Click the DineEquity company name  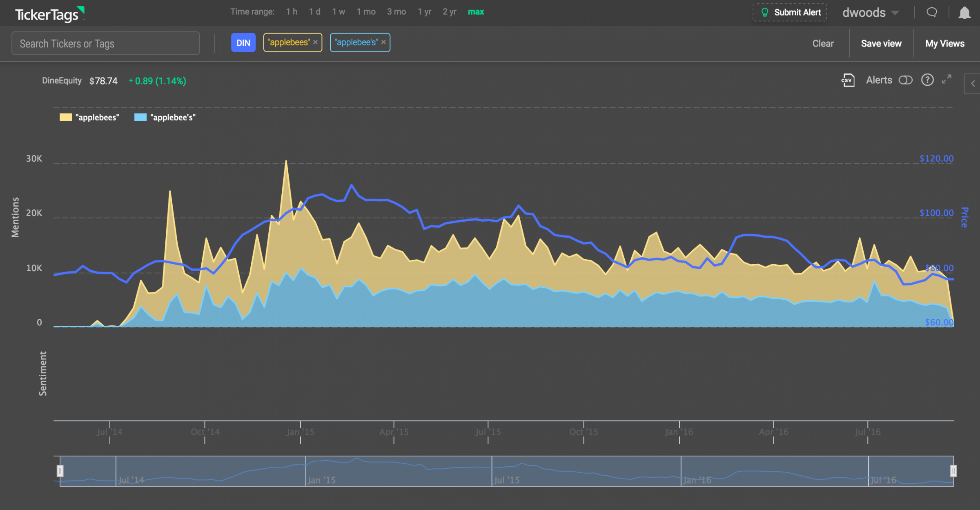click(x=62, y=80)
